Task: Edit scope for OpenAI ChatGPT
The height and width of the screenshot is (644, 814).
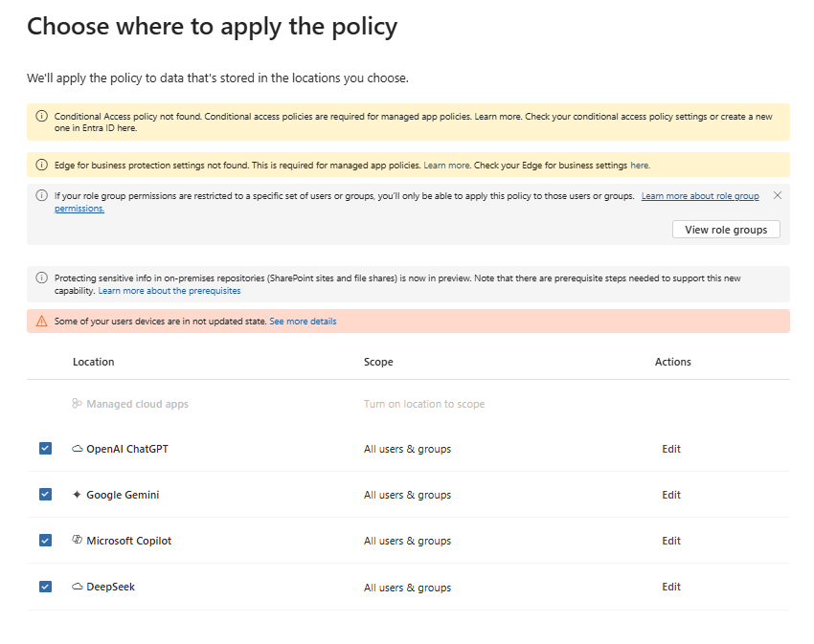Action: [x=670, y=449]
